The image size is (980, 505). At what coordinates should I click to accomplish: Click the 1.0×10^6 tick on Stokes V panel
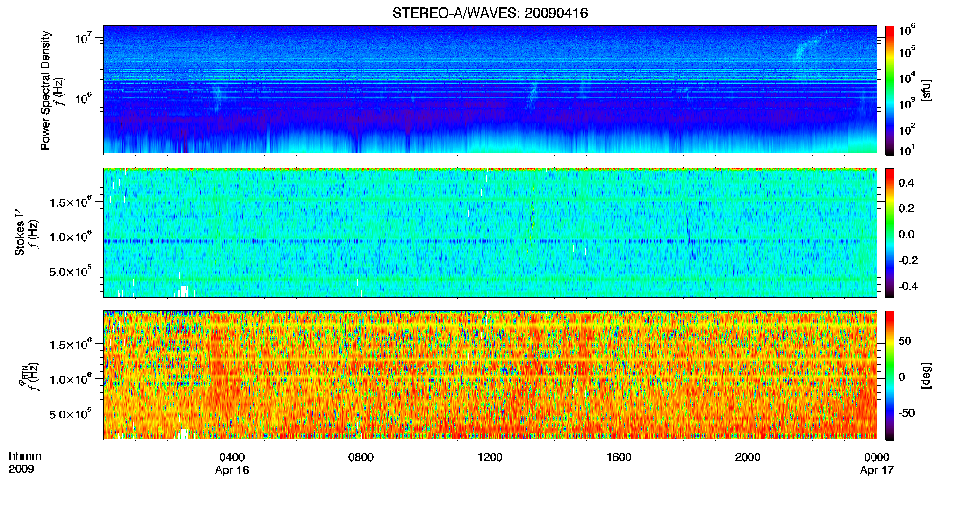click(71, 237)
